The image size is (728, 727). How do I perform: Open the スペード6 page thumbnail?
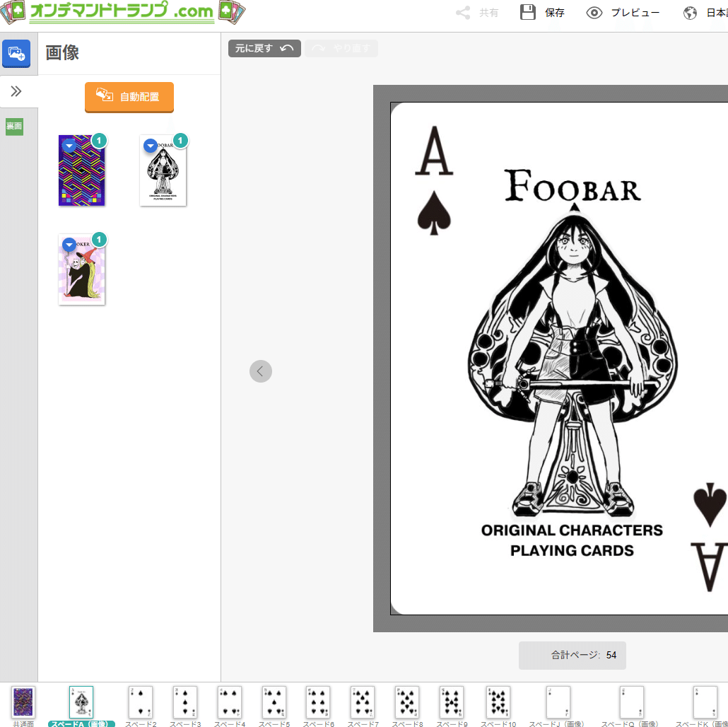pos(318,702)
